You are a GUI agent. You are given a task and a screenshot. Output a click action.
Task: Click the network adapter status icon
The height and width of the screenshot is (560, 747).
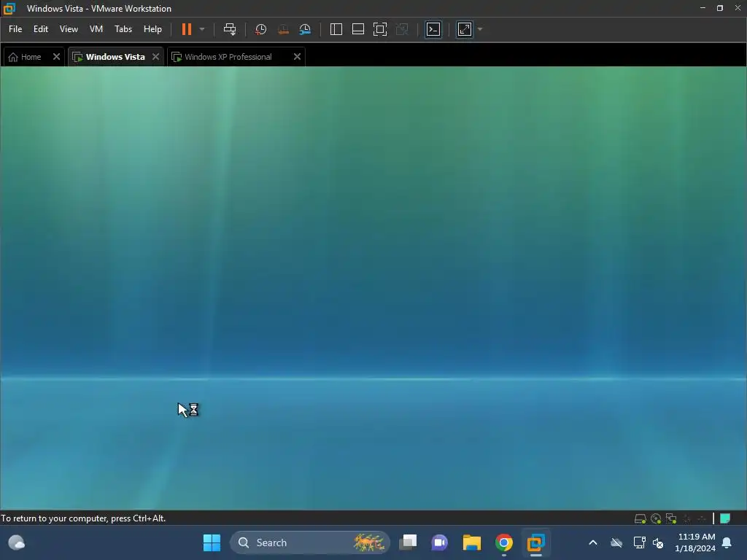671,518
